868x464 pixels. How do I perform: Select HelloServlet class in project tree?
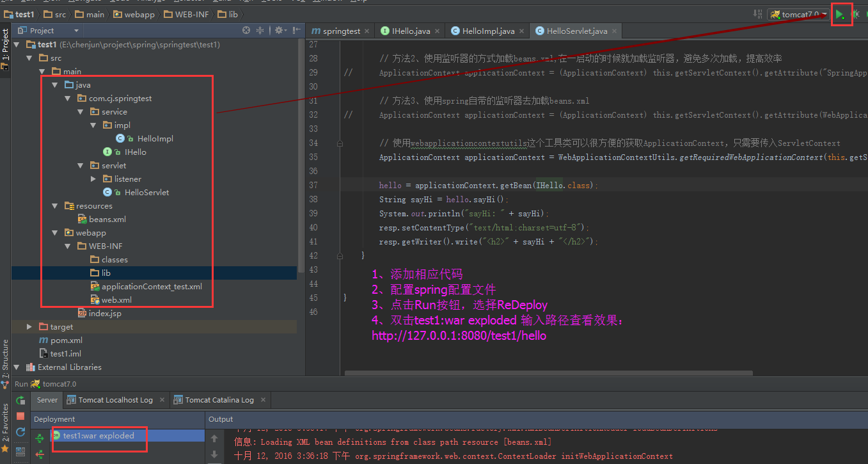pyautogui.click(x=136, y=193)
